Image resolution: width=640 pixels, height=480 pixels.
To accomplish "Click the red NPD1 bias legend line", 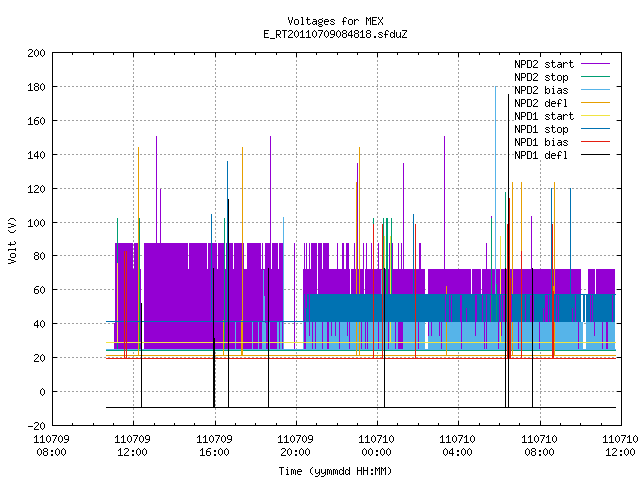I will pyautogui.click(x=595, y=142).
